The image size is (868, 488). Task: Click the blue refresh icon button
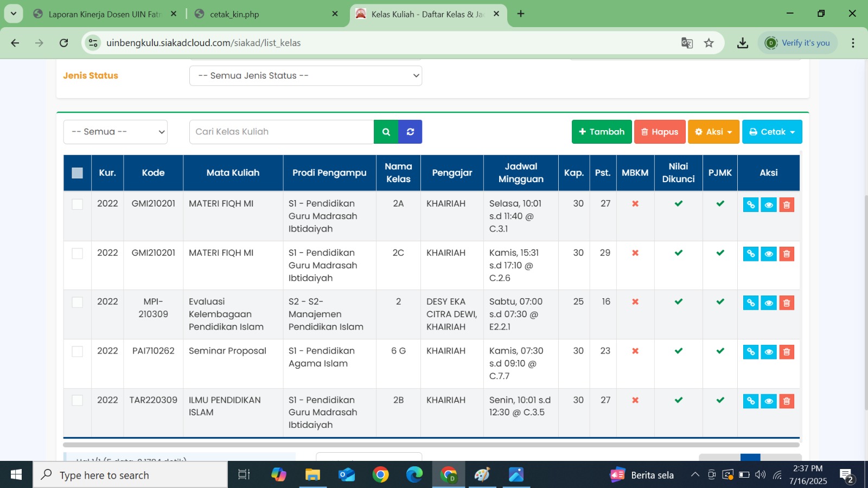[x=410, y=132]
